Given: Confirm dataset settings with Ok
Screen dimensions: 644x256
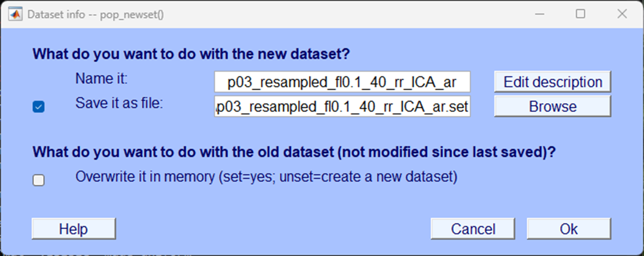Looking at the screenshot, I should (568, 229).
